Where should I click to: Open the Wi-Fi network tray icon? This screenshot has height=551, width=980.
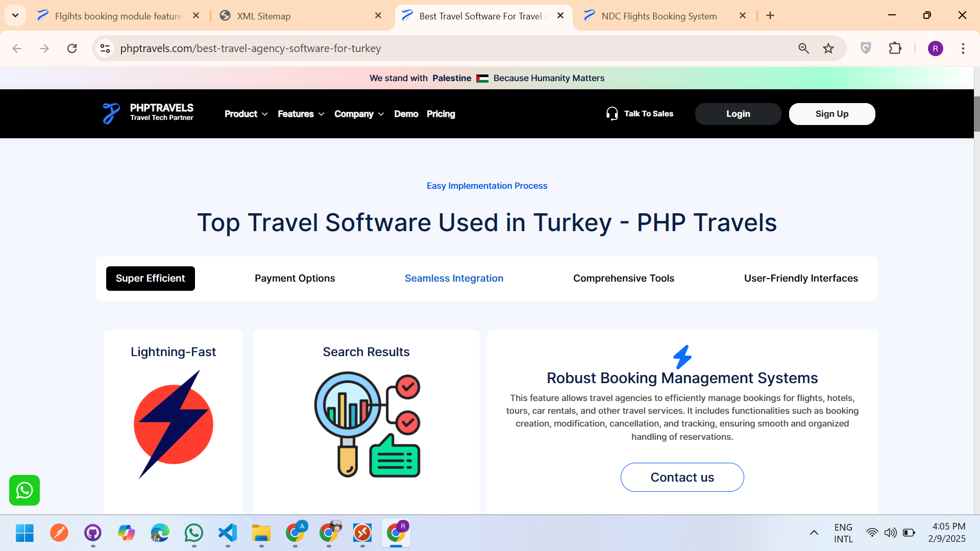(x=872, y=533)
